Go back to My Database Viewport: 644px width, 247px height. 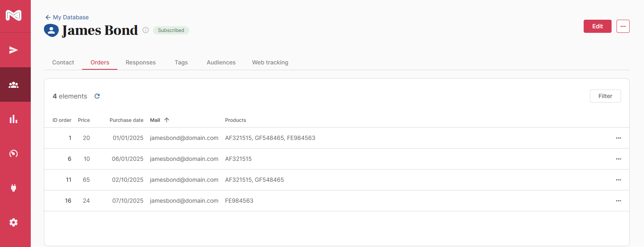point(67,17)
